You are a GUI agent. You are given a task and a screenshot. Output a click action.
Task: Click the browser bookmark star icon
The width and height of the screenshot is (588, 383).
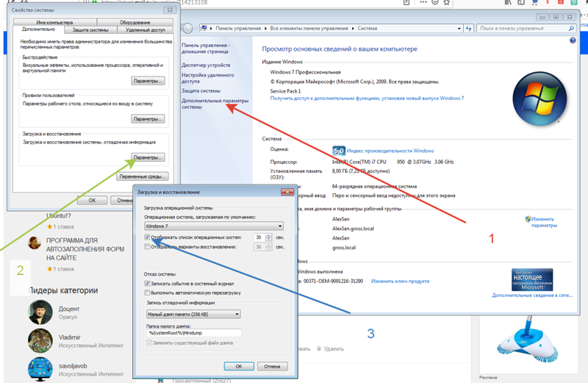pos(446,2)
